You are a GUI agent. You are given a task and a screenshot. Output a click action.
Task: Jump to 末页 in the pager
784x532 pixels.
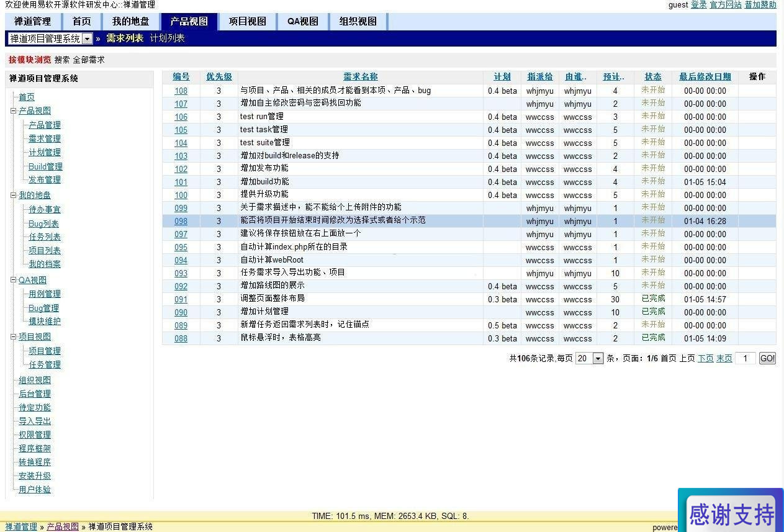tap(724, 359)
